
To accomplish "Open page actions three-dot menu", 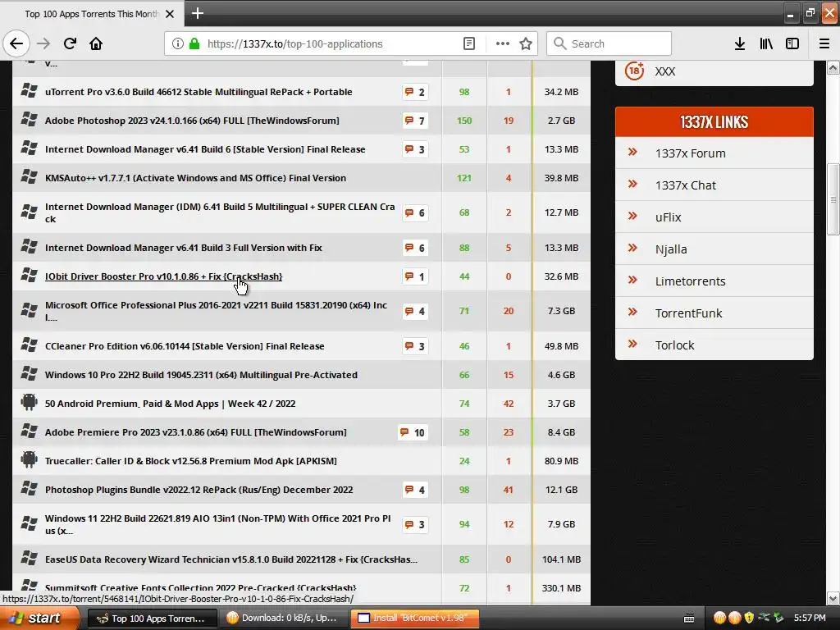I will (x=503, y=43).
